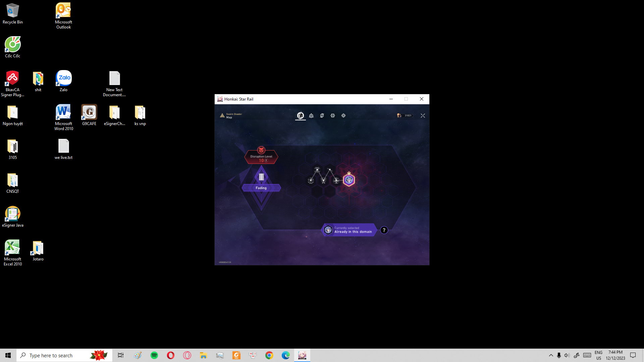Select the highlighted current domain hexagon node
Viewport: 644px width, 362px height.
[349, 180]
